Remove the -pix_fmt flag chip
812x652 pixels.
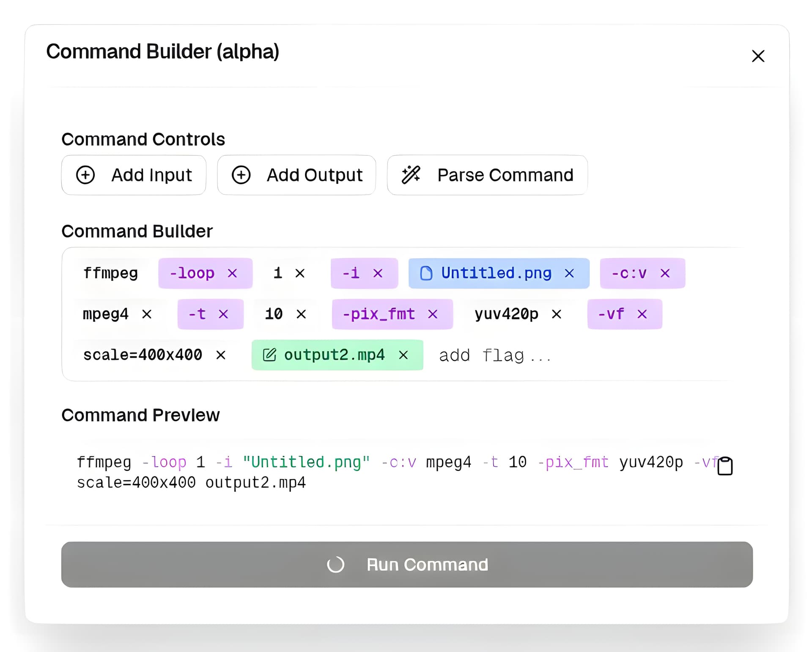pos(432,314)
